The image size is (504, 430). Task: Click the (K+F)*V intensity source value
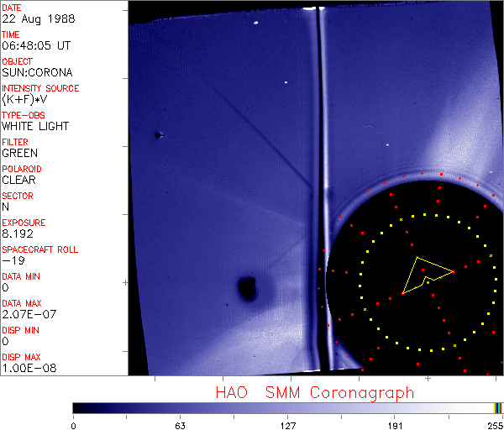tap(25, 99)
